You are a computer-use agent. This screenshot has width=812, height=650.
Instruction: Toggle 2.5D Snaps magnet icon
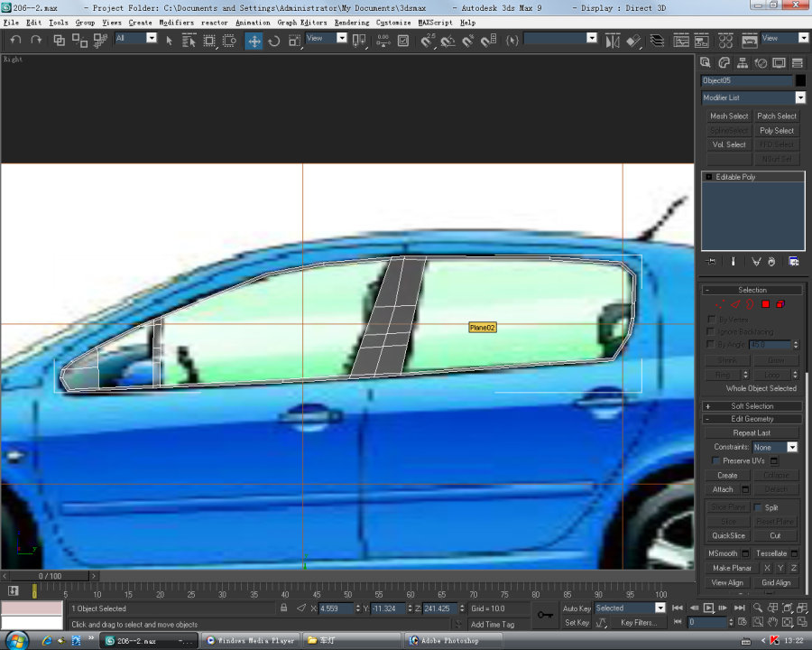click(x=428, y=41)
